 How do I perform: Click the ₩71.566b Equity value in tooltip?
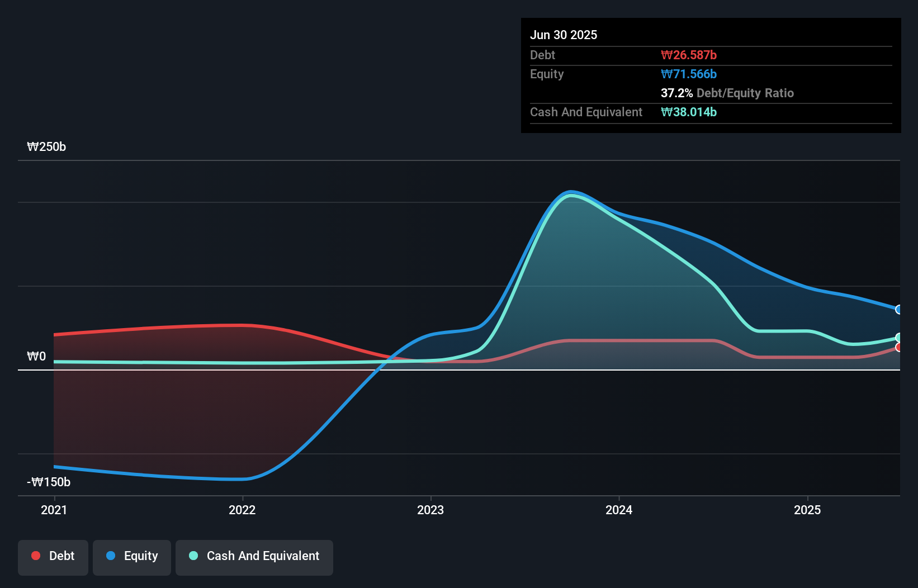[x=689, y=74]
